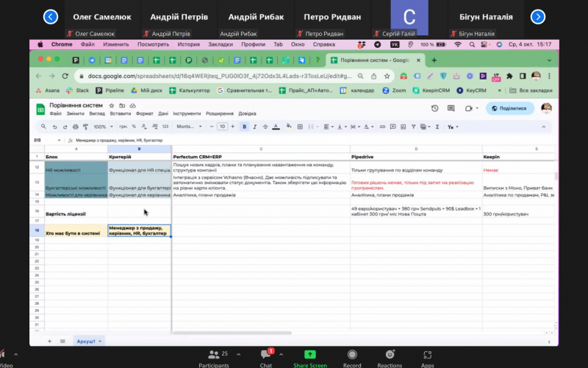Image resolution: width=588 pixels, height=368 pixels.
Task: Open the Все закладки bookmarks folder
Action: pos(531,91)
